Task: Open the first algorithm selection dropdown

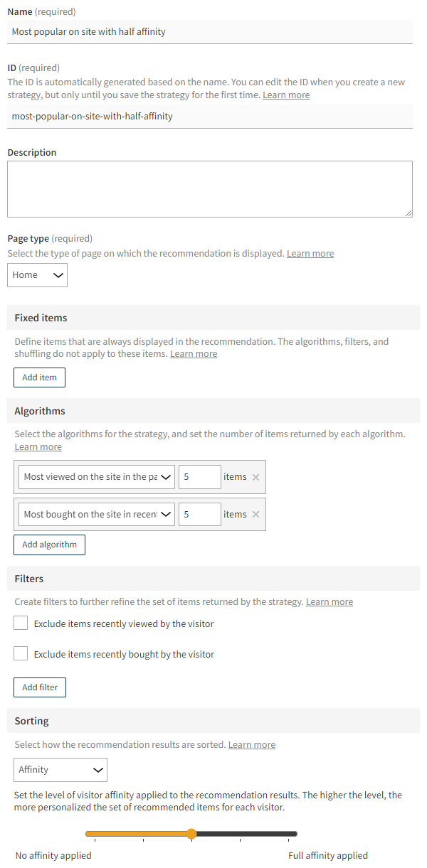Action: tap(96, 477)
